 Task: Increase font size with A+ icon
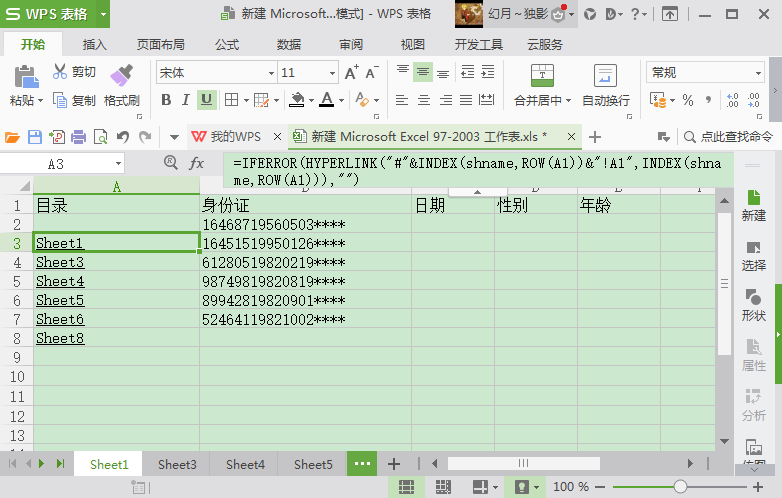coord(351,73)
